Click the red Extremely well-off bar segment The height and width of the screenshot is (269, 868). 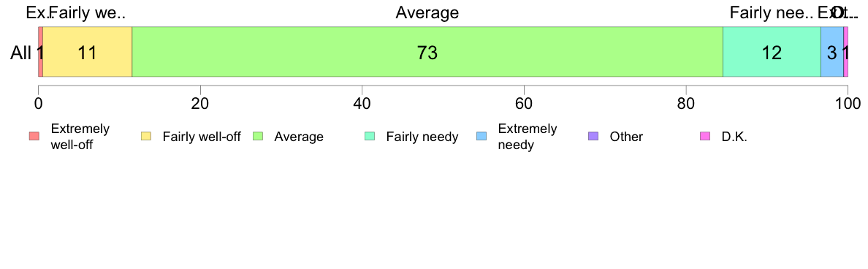[x=40, y=52]
